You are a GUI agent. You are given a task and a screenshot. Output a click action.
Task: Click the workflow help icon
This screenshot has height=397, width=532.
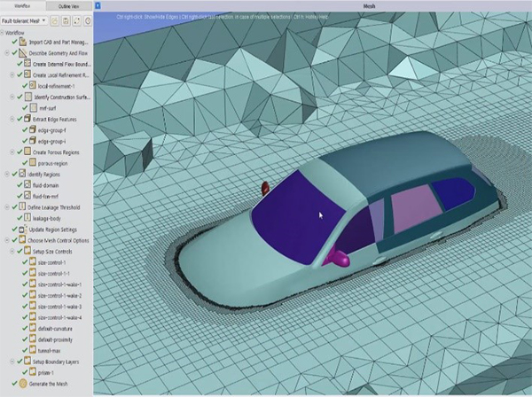click(x=87, y=19)
